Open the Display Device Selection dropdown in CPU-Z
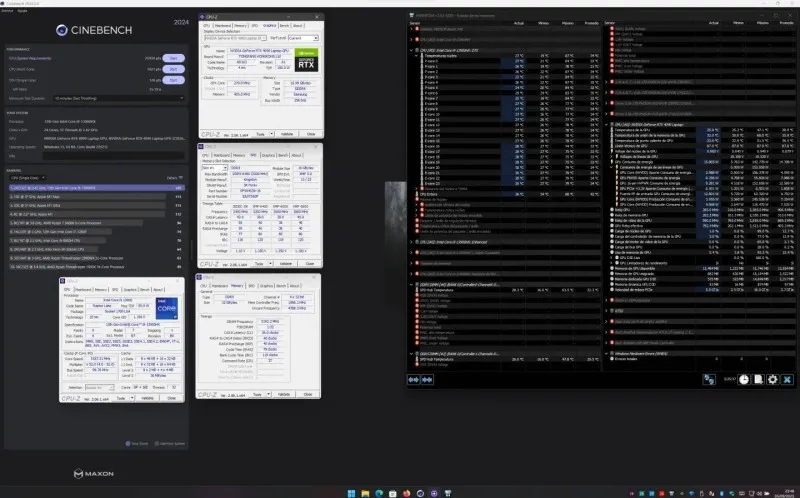 pyautogui.click(x=235, y=38)
